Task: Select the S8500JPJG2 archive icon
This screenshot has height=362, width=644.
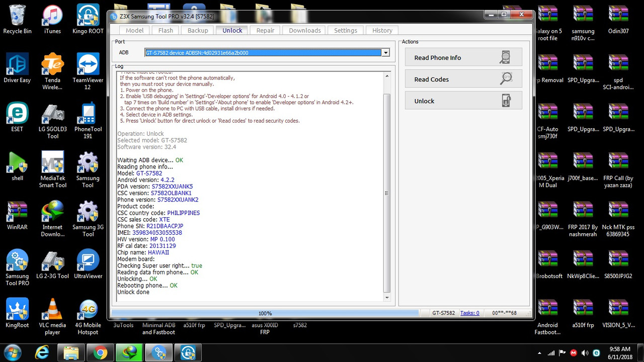Action: point(618,264)
